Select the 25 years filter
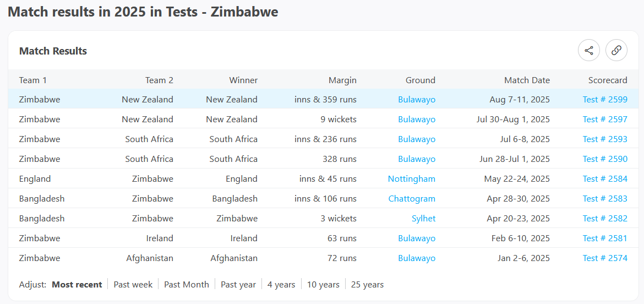The height and width of the screenshot is (304, 644). pos(367,285)
